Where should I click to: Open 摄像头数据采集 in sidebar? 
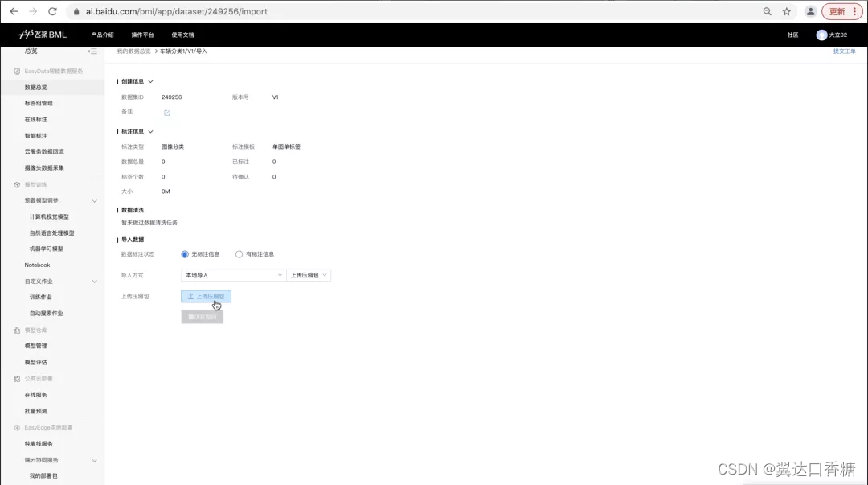(44, 168)
